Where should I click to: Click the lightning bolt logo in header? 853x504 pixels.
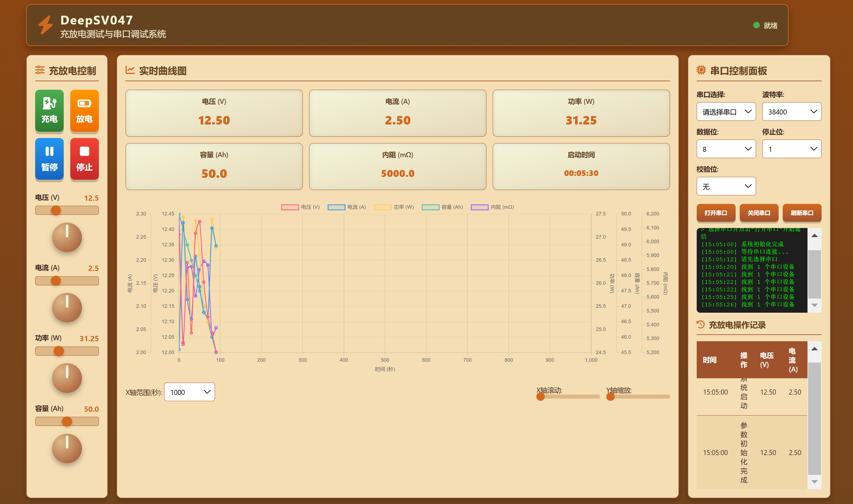45,25
